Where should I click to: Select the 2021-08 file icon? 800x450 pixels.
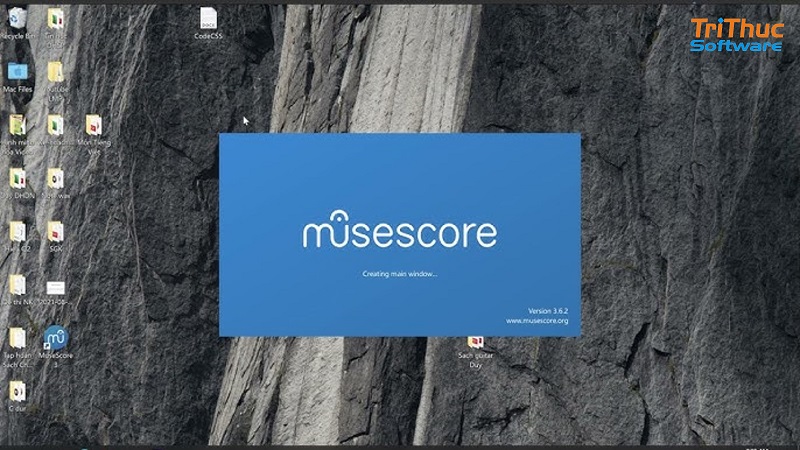point(56,287)
